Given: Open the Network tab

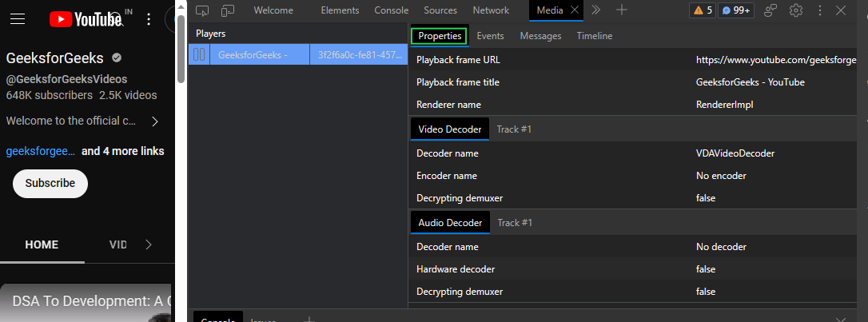Looking at the screenshot, I should pos(491,10).
